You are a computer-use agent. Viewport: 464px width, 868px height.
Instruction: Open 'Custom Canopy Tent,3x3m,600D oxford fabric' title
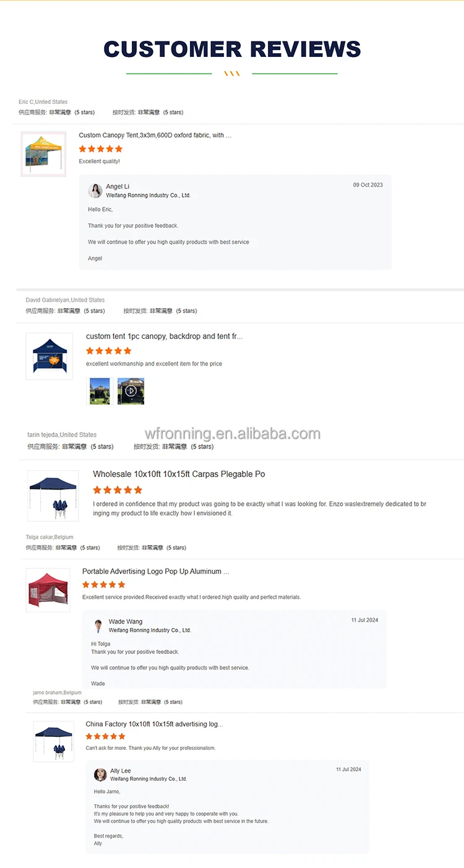click(155, 135)
